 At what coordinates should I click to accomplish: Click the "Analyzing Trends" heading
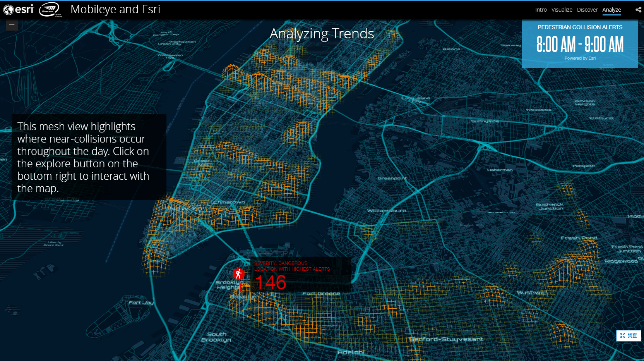point(322,34)
